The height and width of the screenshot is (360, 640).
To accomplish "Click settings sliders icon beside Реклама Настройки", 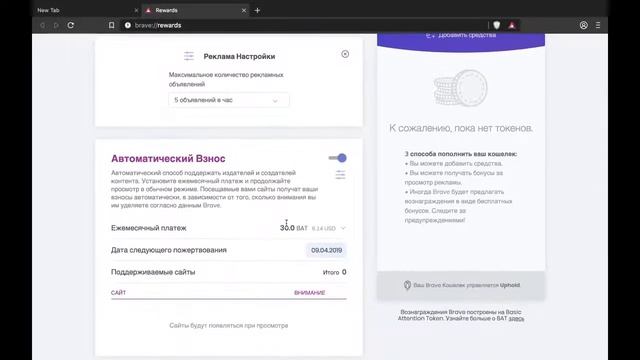I will [x=189, y=56].
